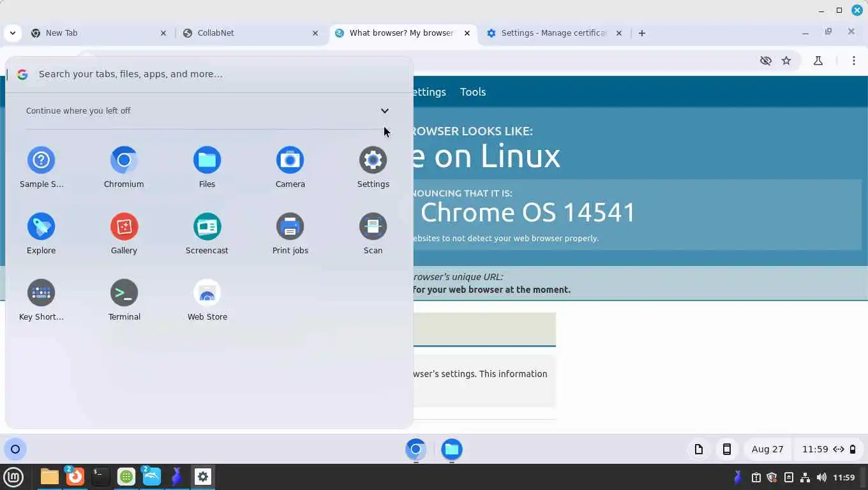Close the New Tab tab
Viewport: 868px width, 490px height.
[163, 33]
